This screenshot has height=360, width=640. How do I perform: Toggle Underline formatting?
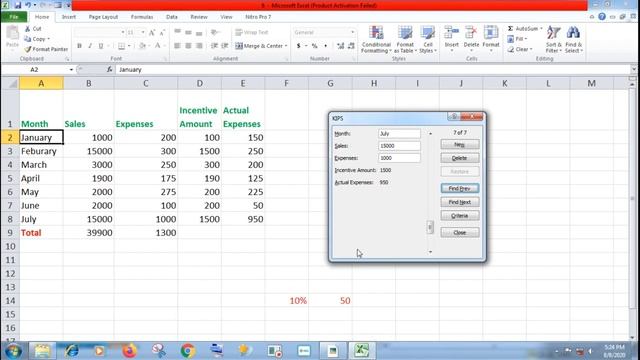click(x=101, y=46)
